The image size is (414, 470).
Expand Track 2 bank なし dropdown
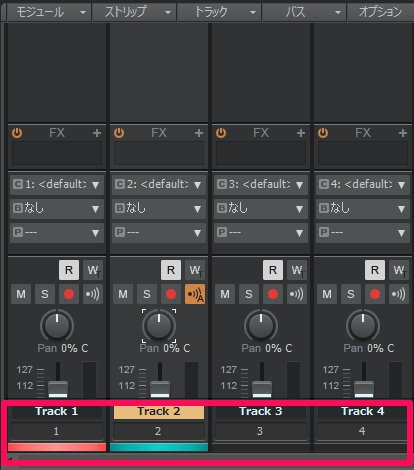pyautogui.click(x=159, y=209)
